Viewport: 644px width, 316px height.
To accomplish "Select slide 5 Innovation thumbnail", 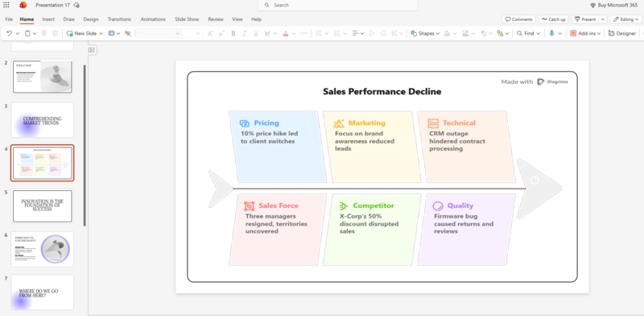I will click(43, 206).
